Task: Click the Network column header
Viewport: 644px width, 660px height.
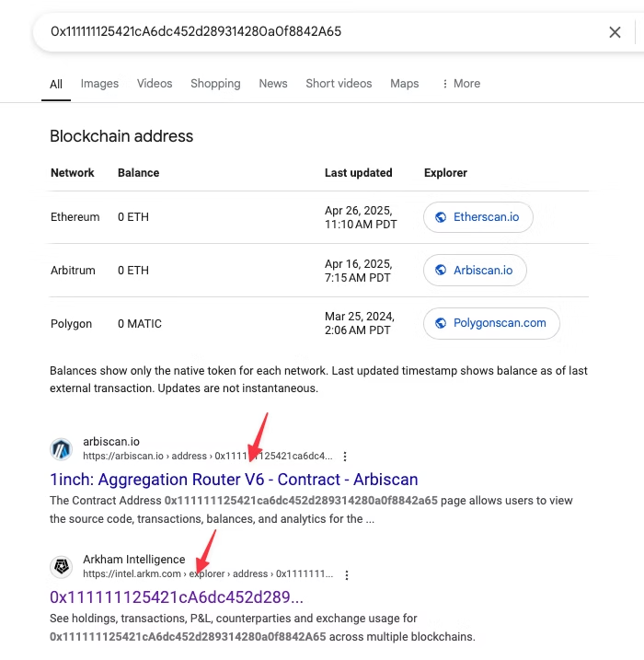Action: [73, 173]
